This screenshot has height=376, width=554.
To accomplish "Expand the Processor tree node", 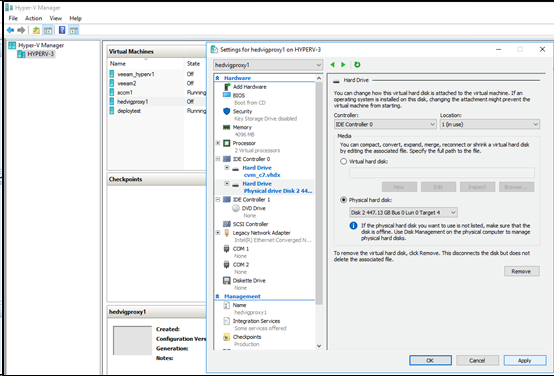I will [x=218, y=143].
